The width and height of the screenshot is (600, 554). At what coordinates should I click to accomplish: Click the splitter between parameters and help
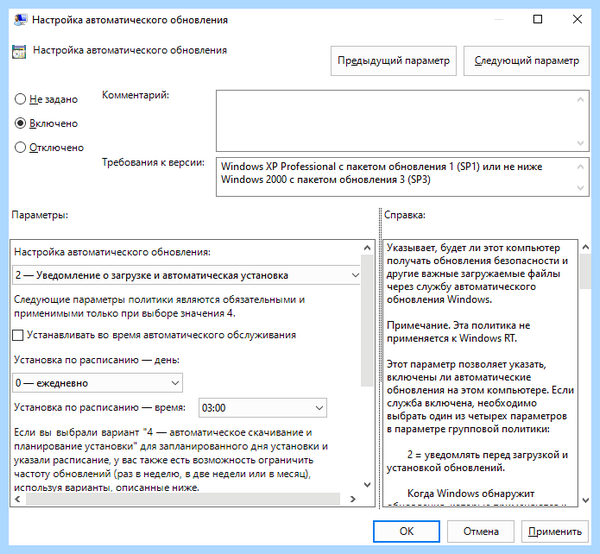tap(380, 358)
